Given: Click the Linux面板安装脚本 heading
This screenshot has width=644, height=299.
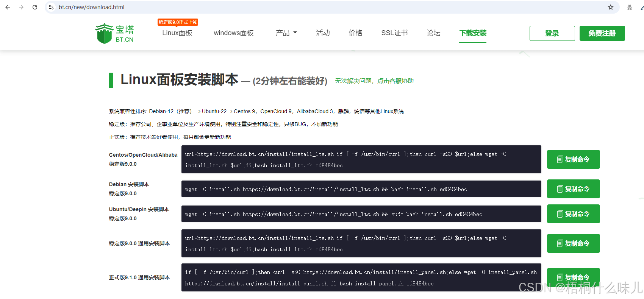Looking at the screenshot, I should (179, 80).
